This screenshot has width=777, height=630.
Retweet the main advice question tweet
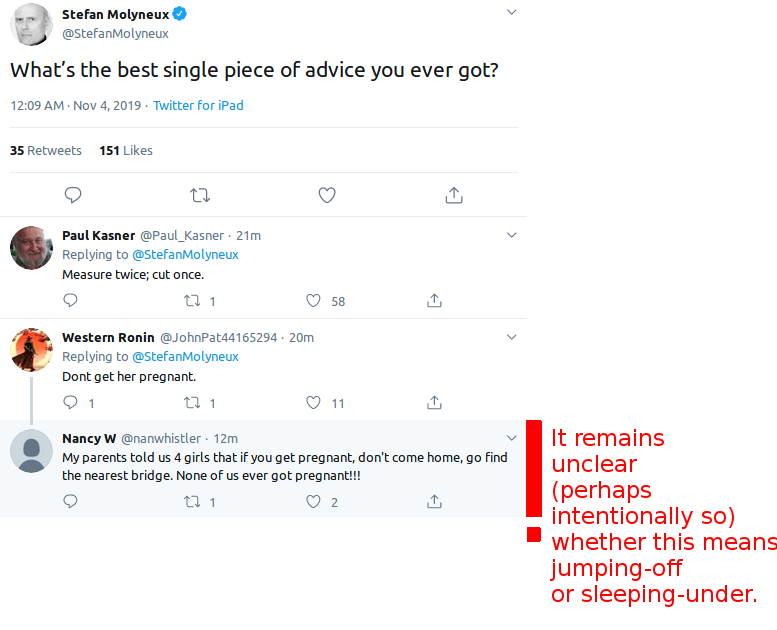tap(200, 195)
